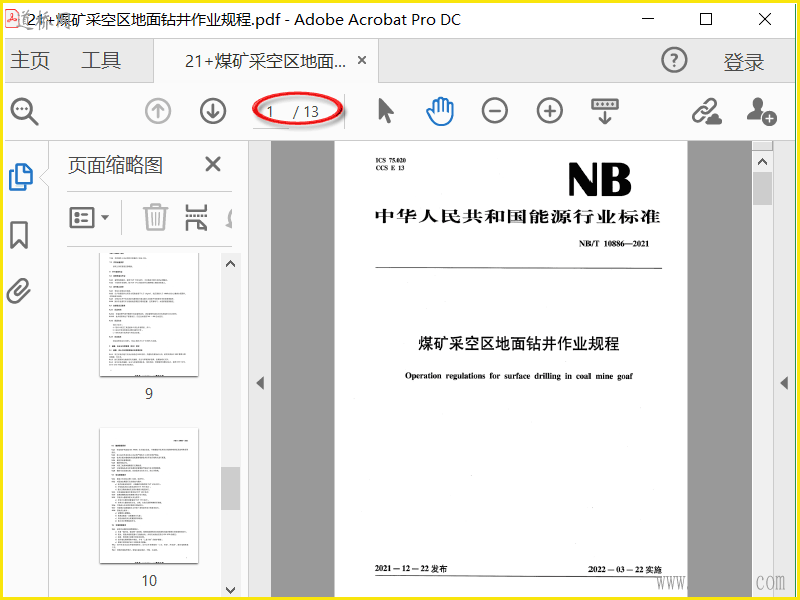Open the find text search tool
Viewport: 800px width, 600px height.
24,111
